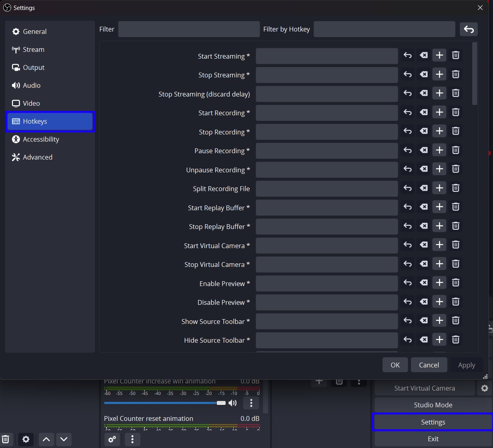Screen dimensions: 493x448
Task: Click the Filter text input field
Action: tap(189, 29)
